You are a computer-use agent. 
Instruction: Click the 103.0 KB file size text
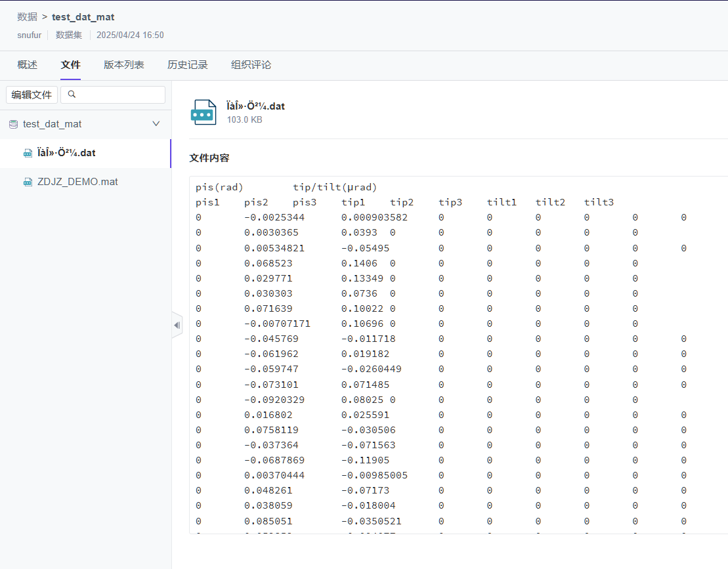coord(245,119)
